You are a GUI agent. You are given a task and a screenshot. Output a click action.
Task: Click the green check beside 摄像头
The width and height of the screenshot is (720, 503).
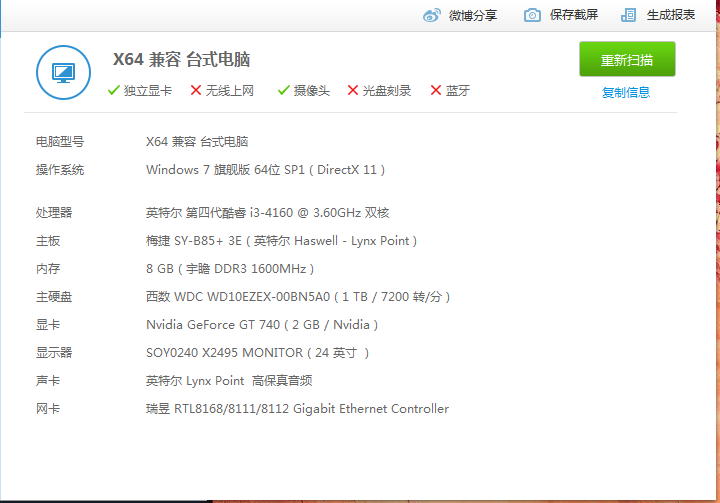pyautogui.click(x=284, y=90)
